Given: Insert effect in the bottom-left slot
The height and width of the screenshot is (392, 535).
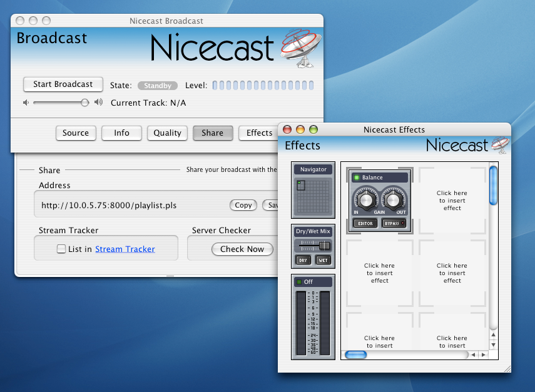Looking at the screenshot, I should tap(379, 331).
